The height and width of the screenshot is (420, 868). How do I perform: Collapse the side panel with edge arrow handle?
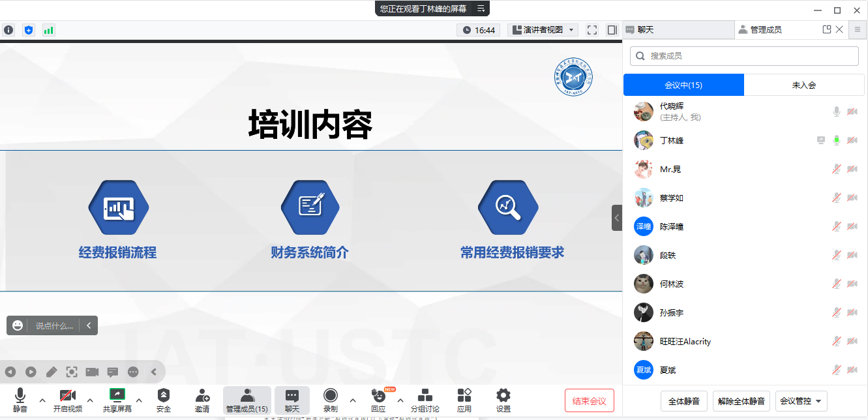616,218
